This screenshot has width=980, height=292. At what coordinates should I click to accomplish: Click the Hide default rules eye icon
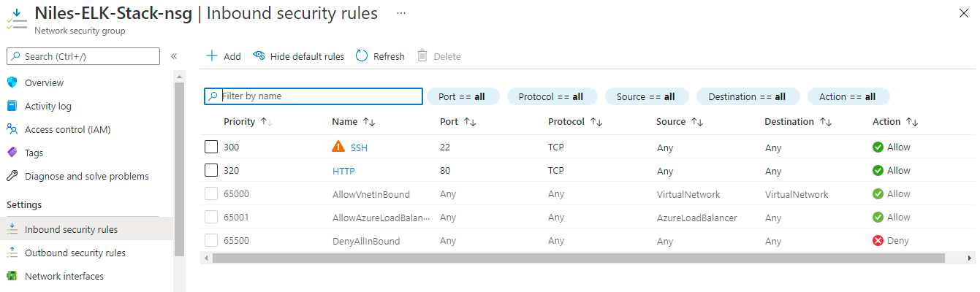(x=259, y=56)
